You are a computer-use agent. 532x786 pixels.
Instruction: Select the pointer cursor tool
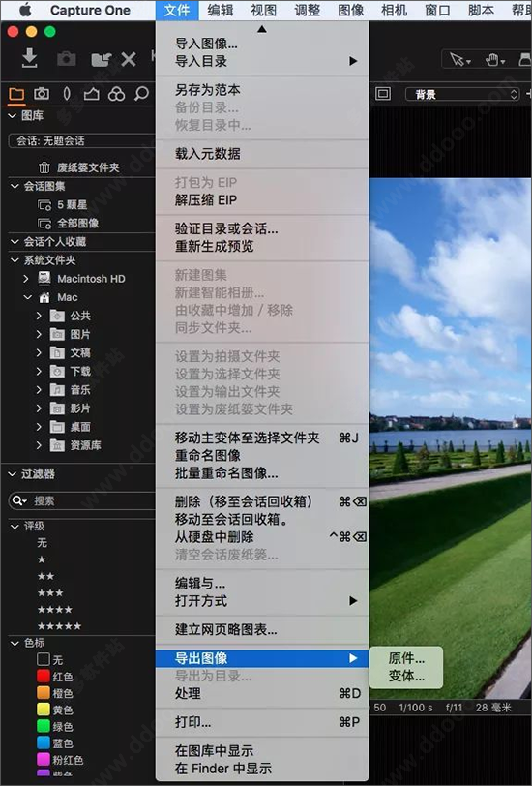click(459, 60)
